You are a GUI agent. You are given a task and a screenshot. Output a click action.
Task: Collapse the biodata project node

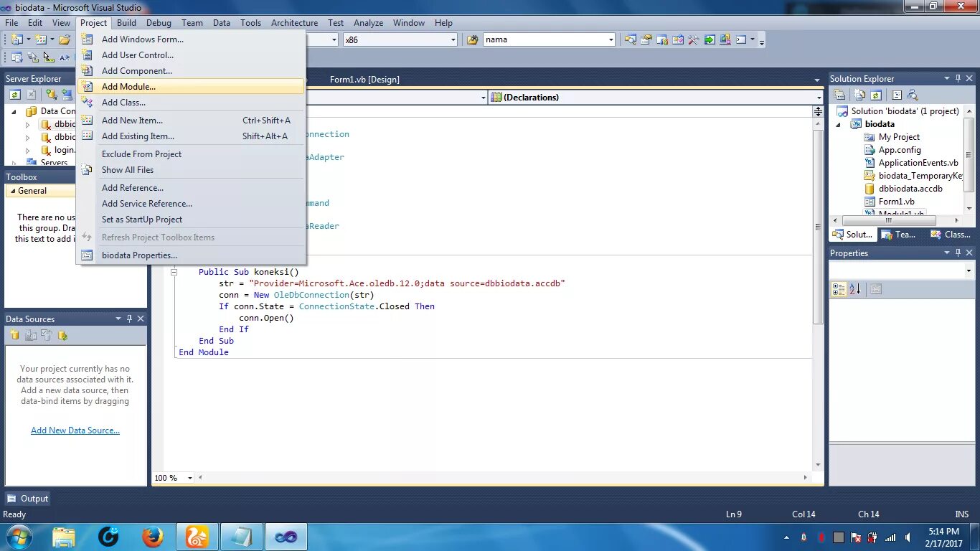point(839,124)
